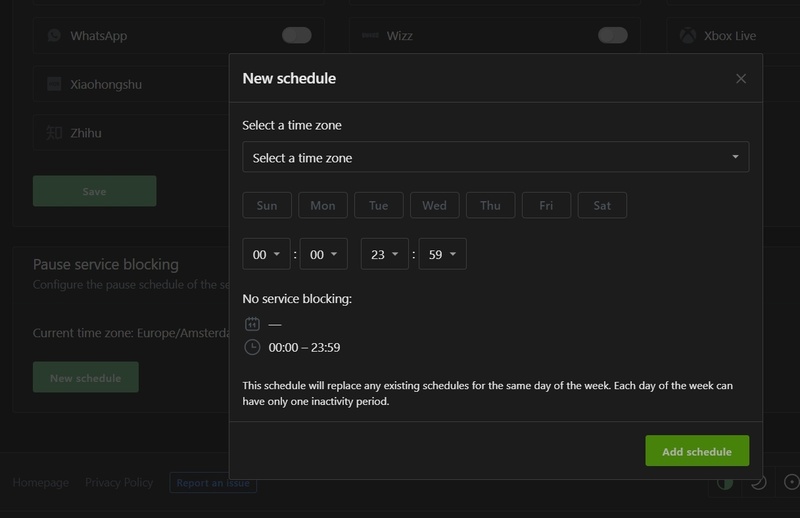Toggle WhatsApp blocking switch

point(297,36)
